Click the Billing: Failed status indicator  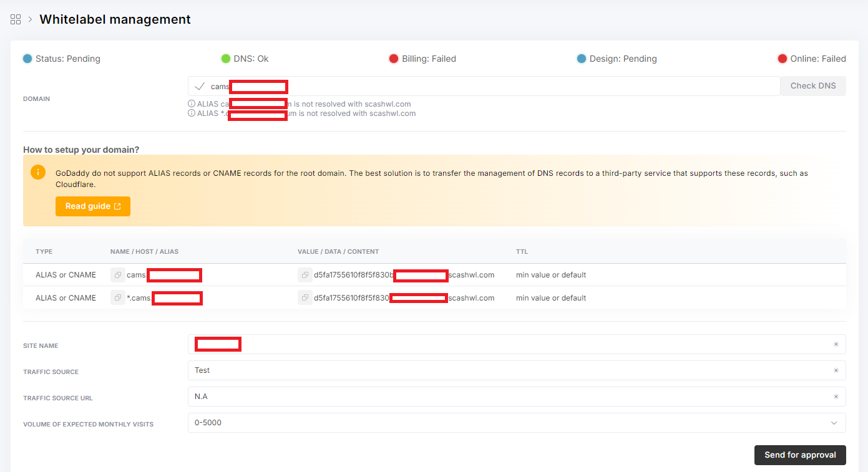pos(422,59)
